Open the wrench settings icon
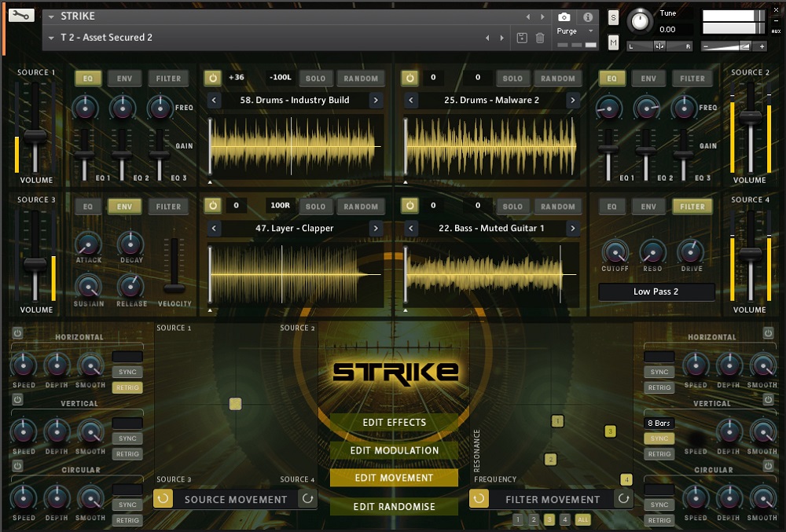 click(21, 16)
